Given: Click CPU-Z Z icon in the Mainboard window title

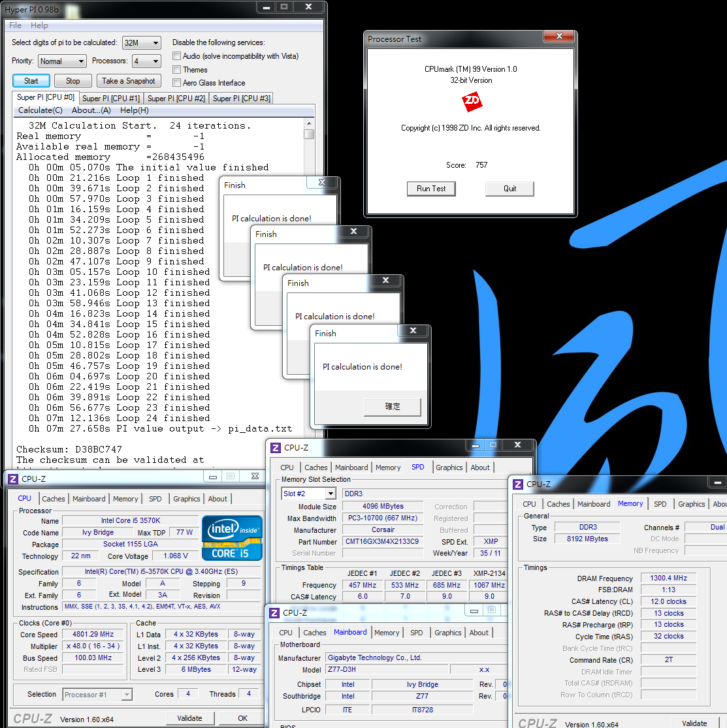Looking at the screenshot, I should pos(274,613).
